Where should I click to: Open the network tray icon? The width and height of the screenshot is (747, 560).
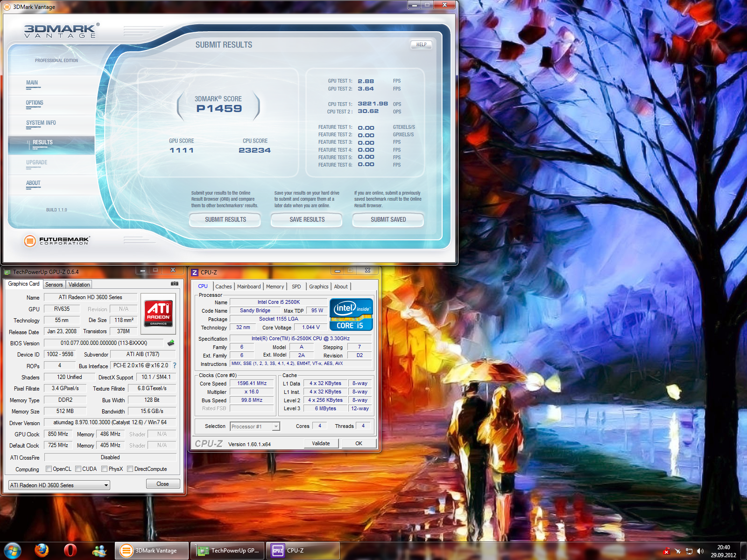pos(689,551)
